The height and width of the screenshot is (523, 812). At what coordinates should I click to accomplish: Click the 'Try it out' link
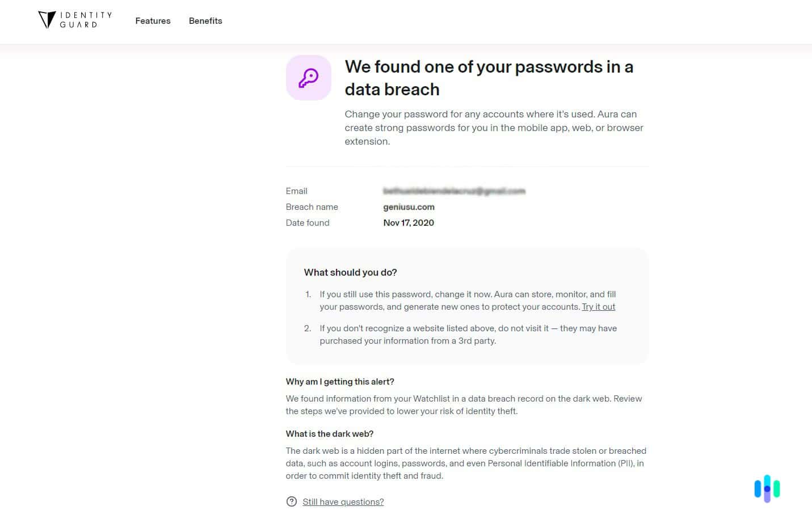(x=598, y=306)
